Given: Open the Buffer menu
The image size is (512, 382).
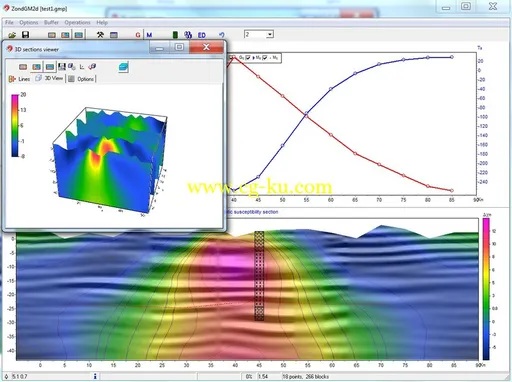Looking at the screenshot, I should 51,22.
